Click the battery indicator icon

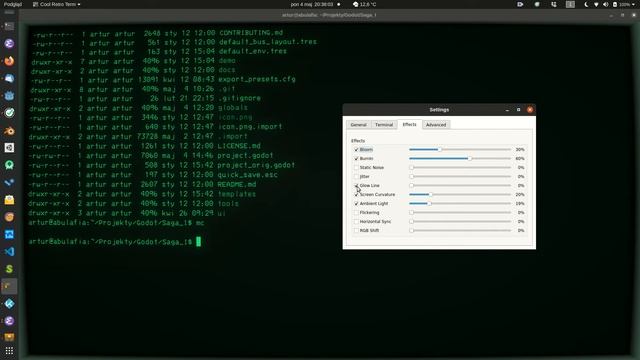[x=615, y=4]
